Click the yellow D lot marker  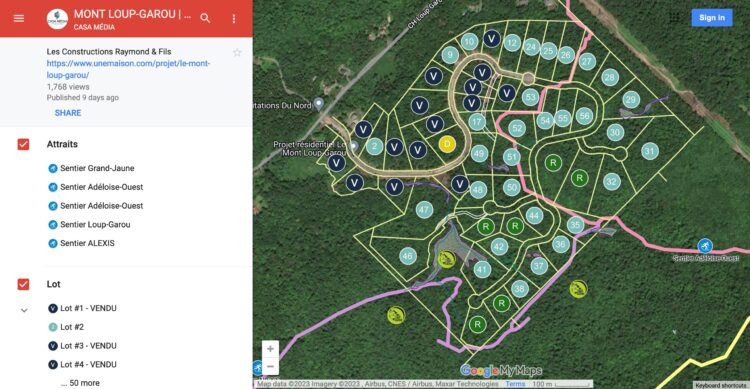pyautogui.click(x=447, y=144)
